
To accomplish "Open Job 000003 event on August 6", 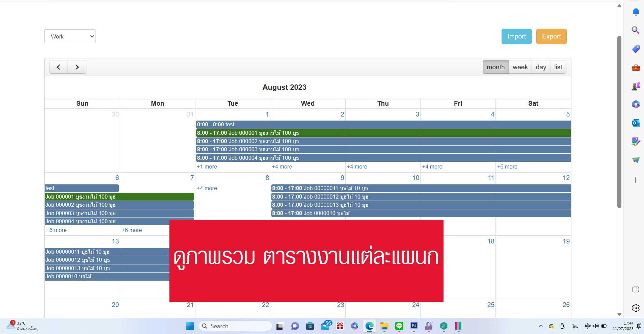I will [119, 213].
